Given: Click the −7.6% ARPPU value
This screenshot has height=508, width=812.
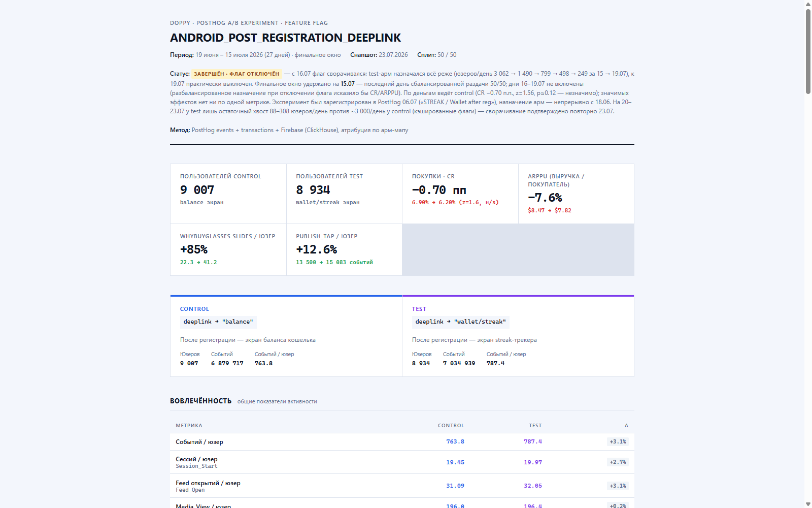Looking at the screenshot, I should (545, 198).
